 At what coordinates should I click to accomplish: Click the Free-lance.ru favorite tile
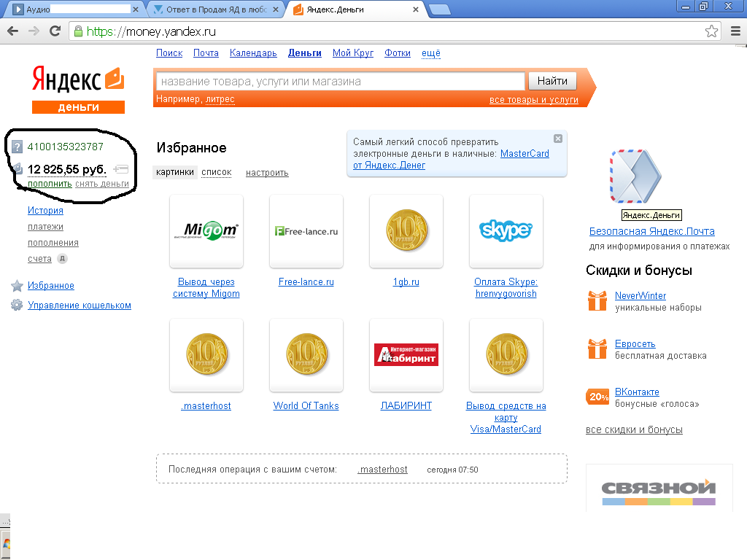point(306,231)
